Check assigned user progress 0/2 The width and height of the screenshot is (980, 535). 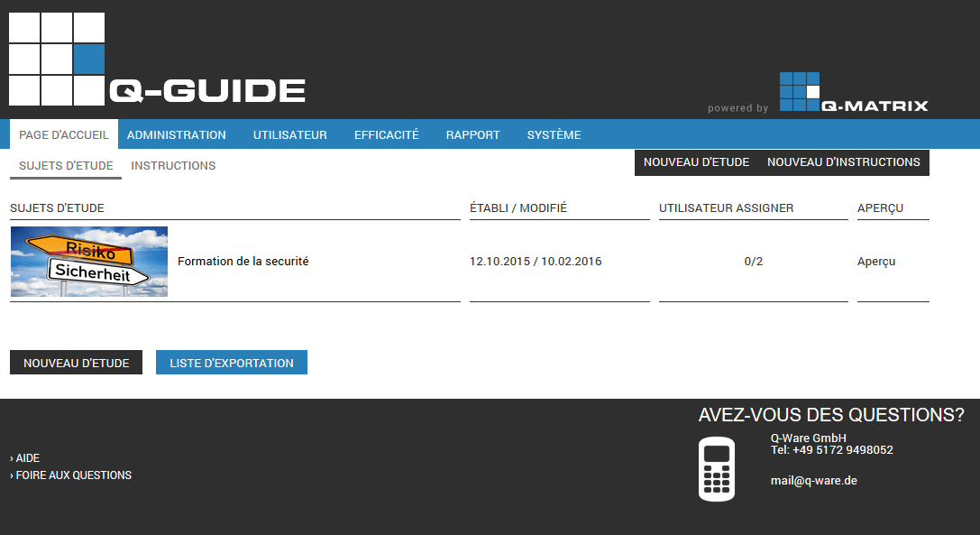click(752, 261)
